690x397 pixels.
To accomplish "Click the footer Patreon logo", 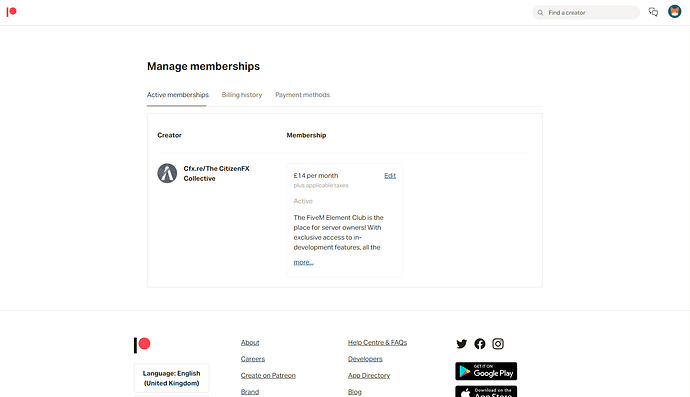I will pos(142,345).
